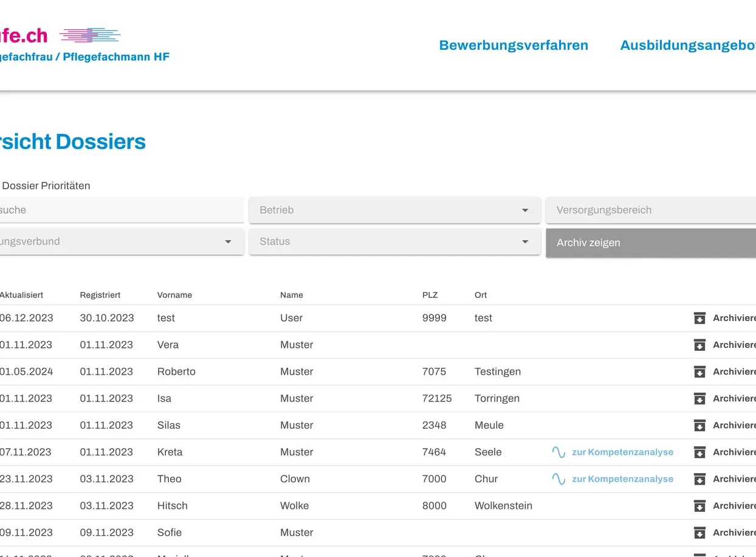
Task: Open Kompetenzanalyse link for Theo Clown
Action: pyautogui.click(x=622, y=479)
